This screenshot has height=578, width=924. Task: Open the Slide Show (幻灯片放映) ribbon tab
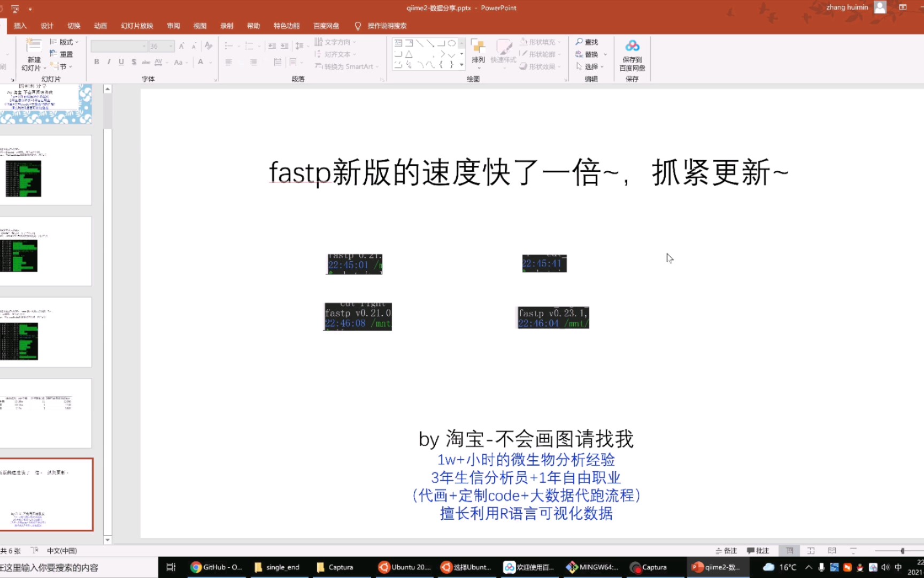point(137,26)
